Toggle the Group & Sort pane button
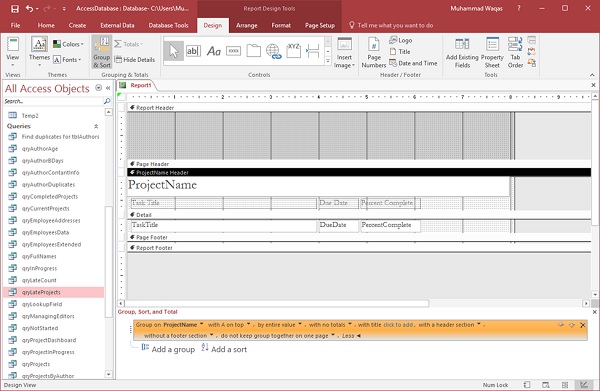This screenshot has height=391, width=600. (101, 52)
